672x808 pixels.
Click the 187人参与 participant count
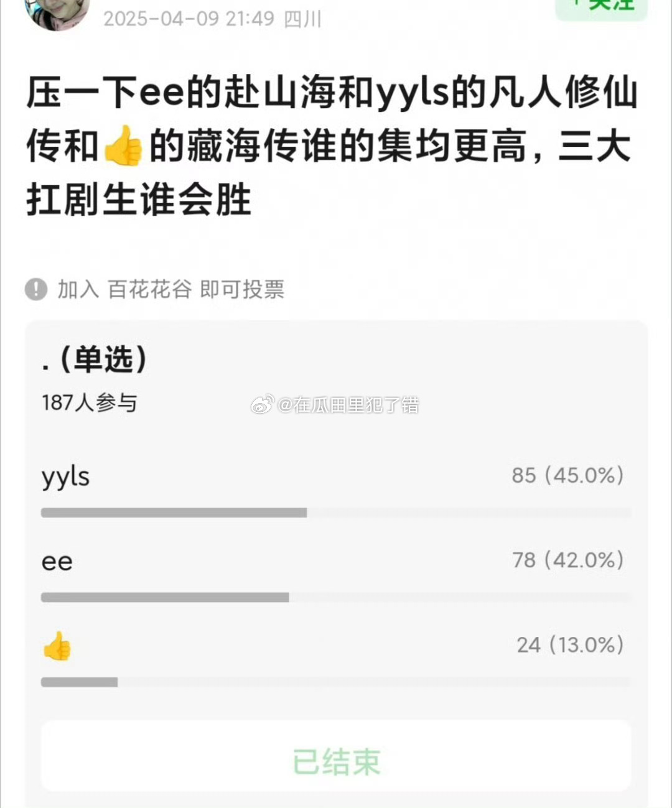(x=90, y=402)
